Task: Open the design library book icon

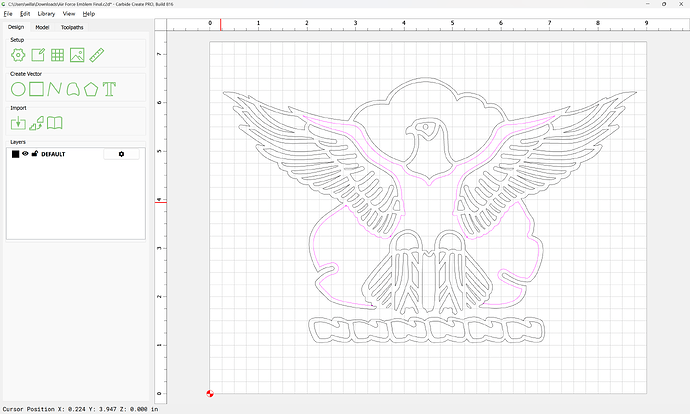Action: pos(55,123)
